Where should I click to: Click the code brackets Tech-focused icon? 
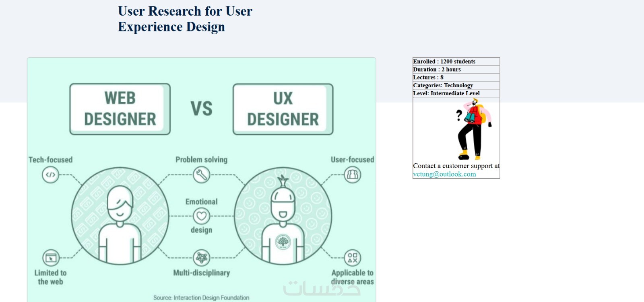tap(50, 175)
